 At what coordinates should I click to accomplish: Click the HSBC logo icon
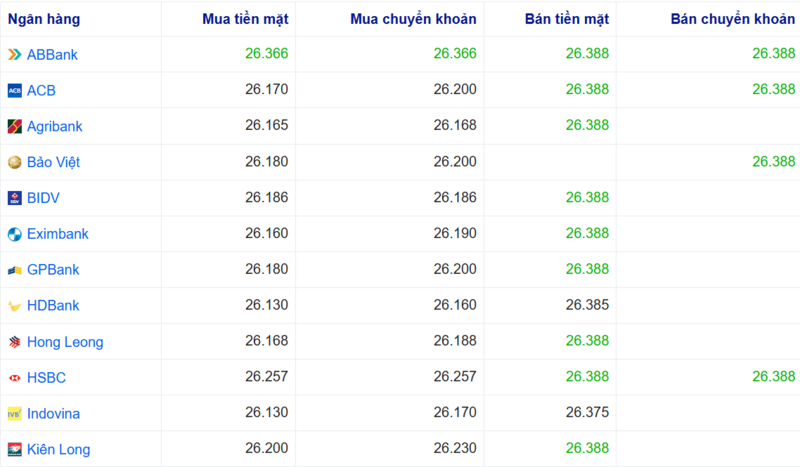pos(14,378)
